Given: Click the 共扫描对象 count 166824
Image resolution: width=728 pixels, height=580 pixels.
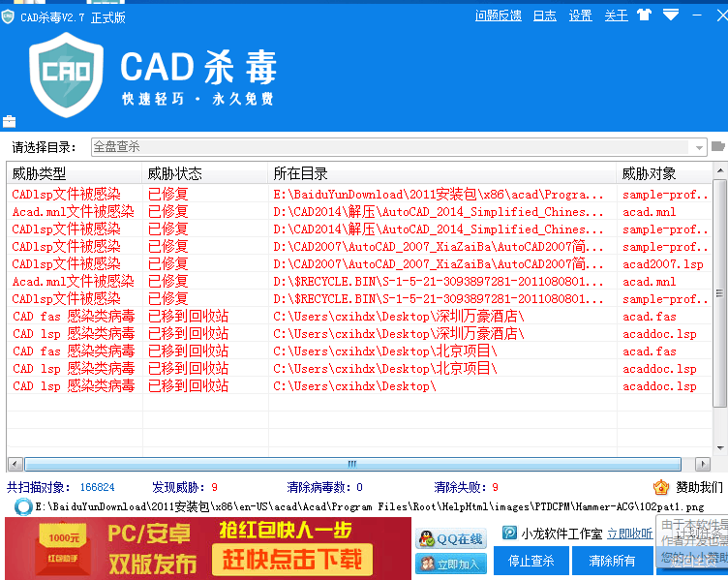Looking at the screenshot, I should (x=97, y=487).
